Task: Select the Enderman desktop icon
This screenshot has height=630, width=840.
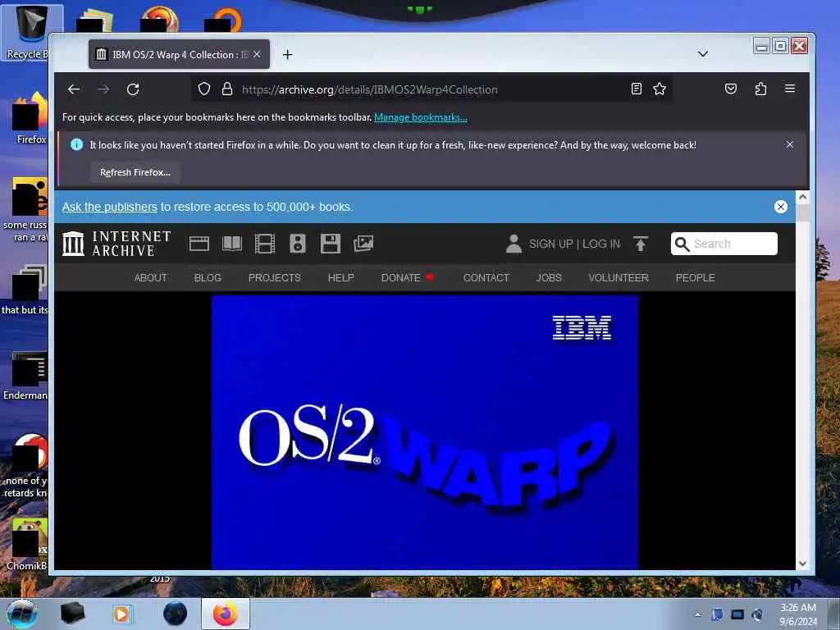Action: coord(25,376)
